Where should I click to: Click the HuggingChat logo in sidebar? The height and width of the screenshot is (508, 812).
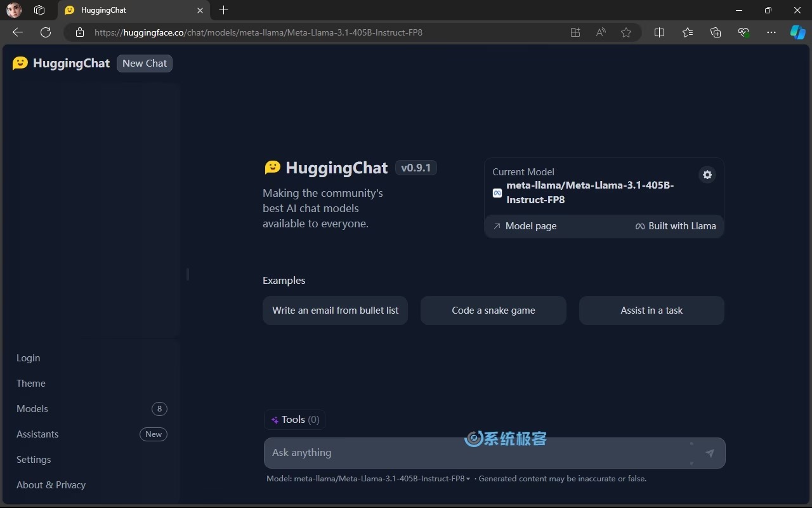(61, 63)
